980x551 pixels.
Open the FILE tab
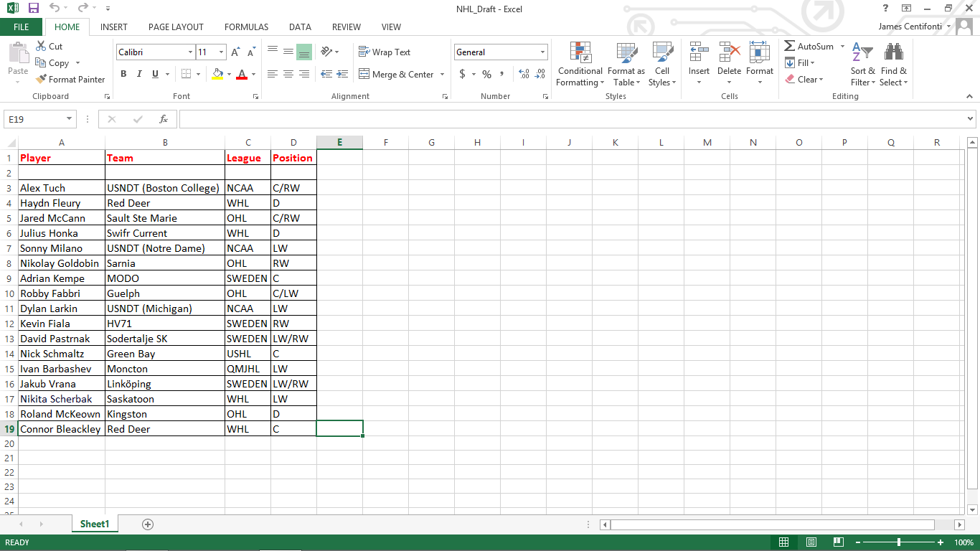pos(22,27)
